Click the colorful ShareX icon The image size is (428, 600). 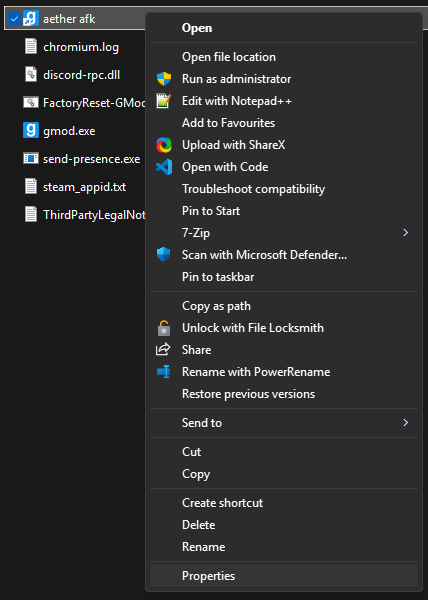[164, 145]
